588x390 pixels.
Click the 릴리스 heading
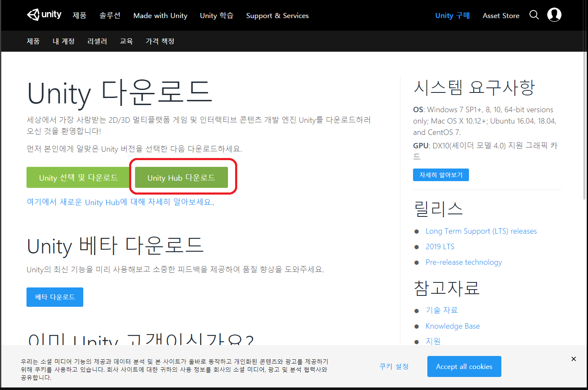point(438,208)
